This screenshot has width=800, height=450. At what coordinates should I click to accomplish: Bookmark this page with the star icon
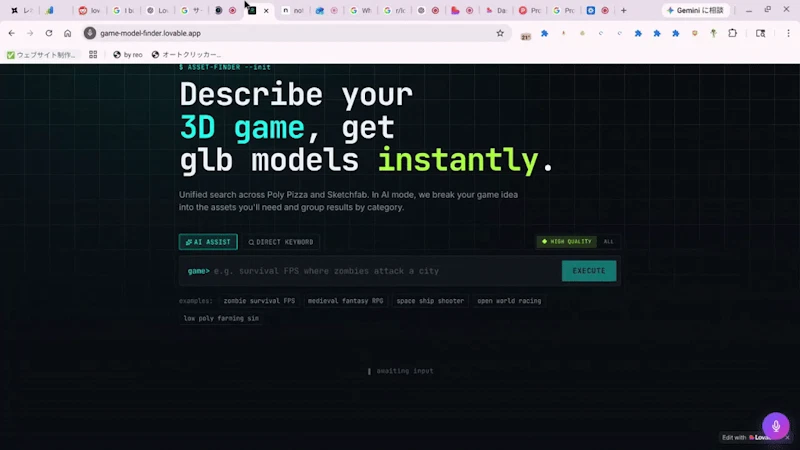[500, 33]
